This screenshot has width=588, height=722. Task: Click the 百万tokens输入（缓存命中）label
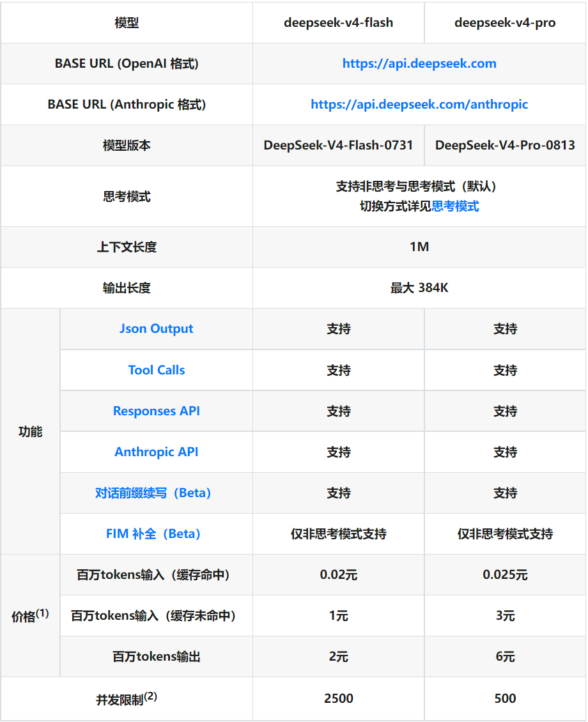pyautogui.click(x=153, y=575)
